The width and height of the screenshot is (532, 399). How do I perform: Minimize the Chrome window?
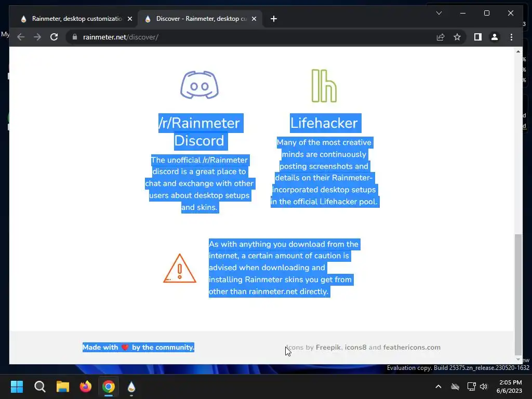pyautogui.click(x=463, y=13)
